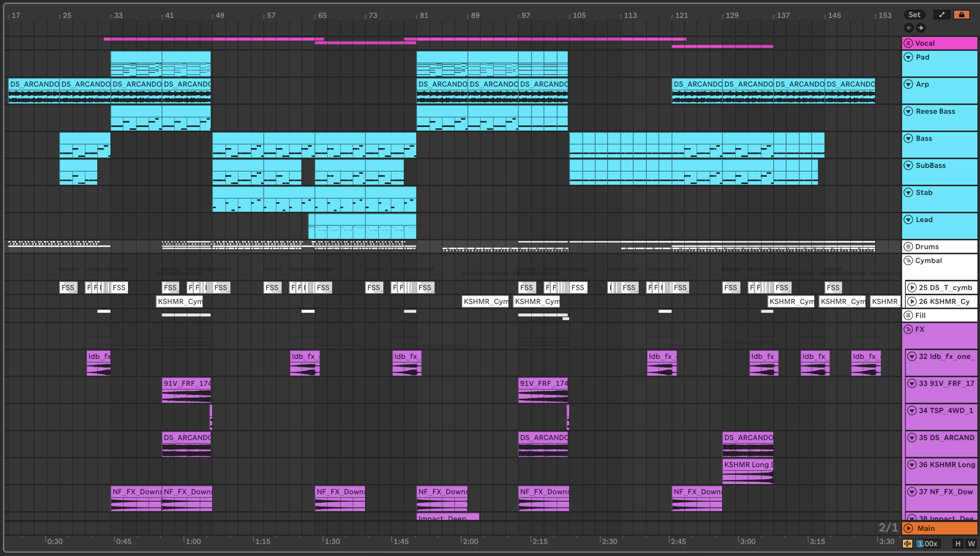Collapse the Stab track
The width and height of the screenshot is (980, 556).
(x=909, y=193)
